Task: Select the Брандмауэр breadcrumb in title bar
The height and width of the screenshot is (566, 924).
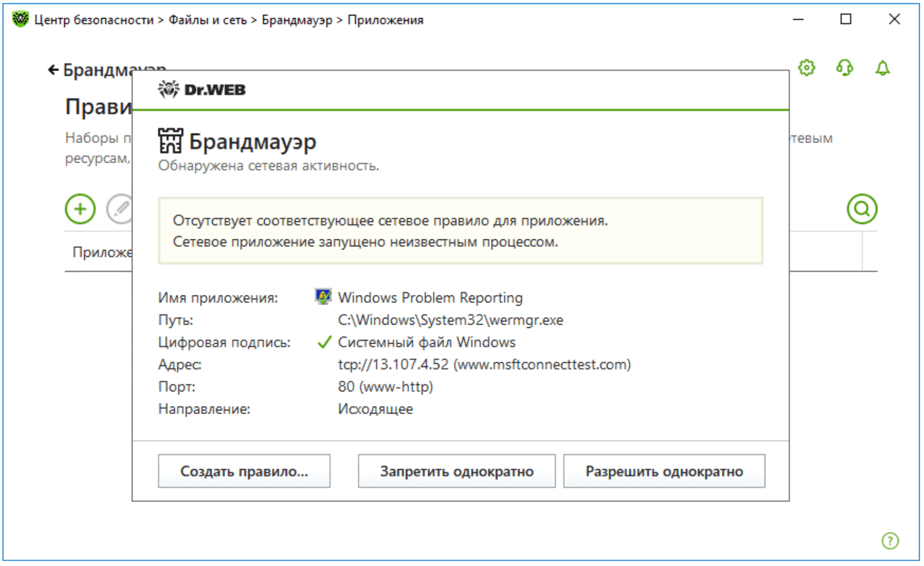Action: (297, 20)
